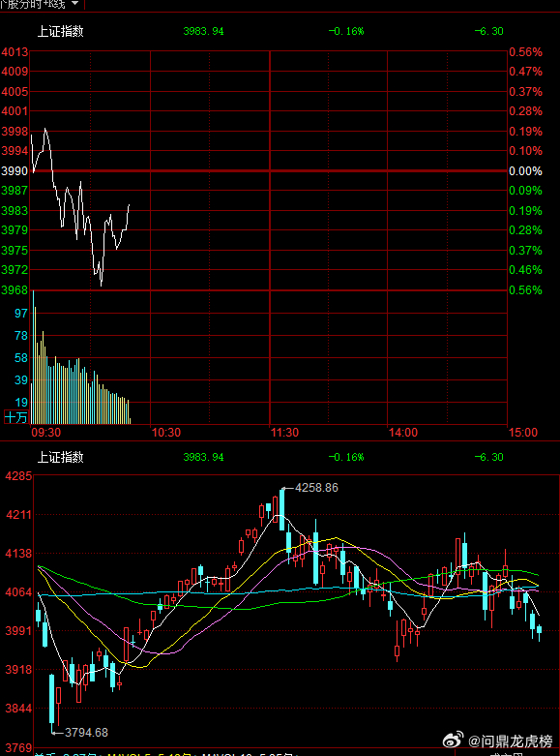The width and height of the screenshot is (560, 756).
Task: Click the white 0.00% percent axis label
Action: point(525,171)
